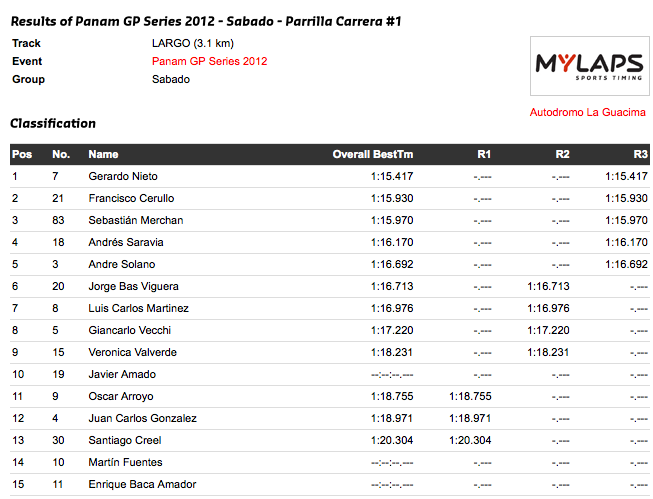Click the LARGO (3.1 km) track value
Image resolution: width=653 pixels, height=499 pixels.
193,43
